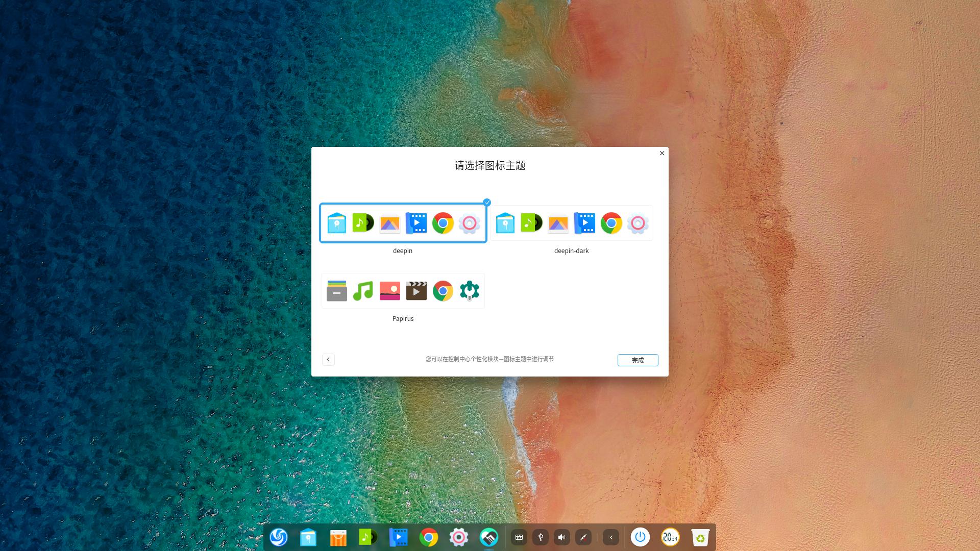Image resolution: width=980 pixels, height=551 pixels.
Task: Select the deepin icon theme
Action: [403, 223]
